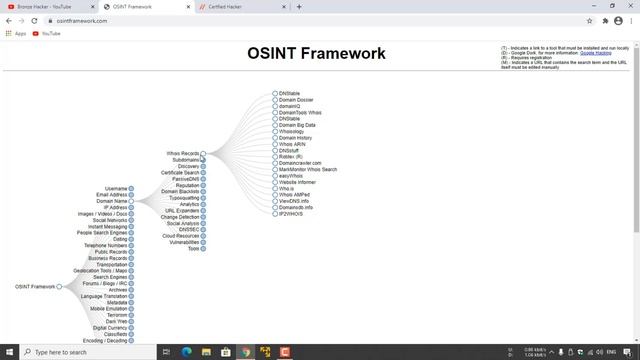This screenshot has width=640, height=360.
Task: Expand the Dark Web node
Action: (131, 321)
